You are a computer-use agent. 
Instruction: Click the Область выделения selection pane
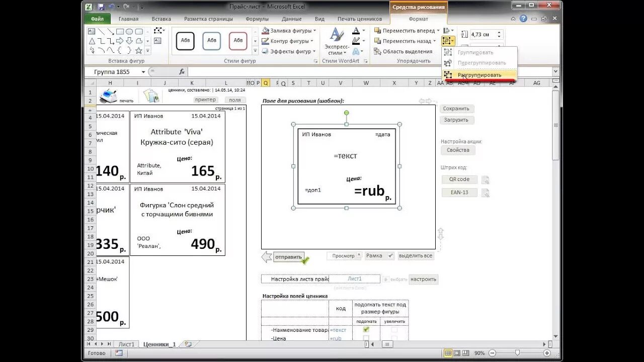403,51
